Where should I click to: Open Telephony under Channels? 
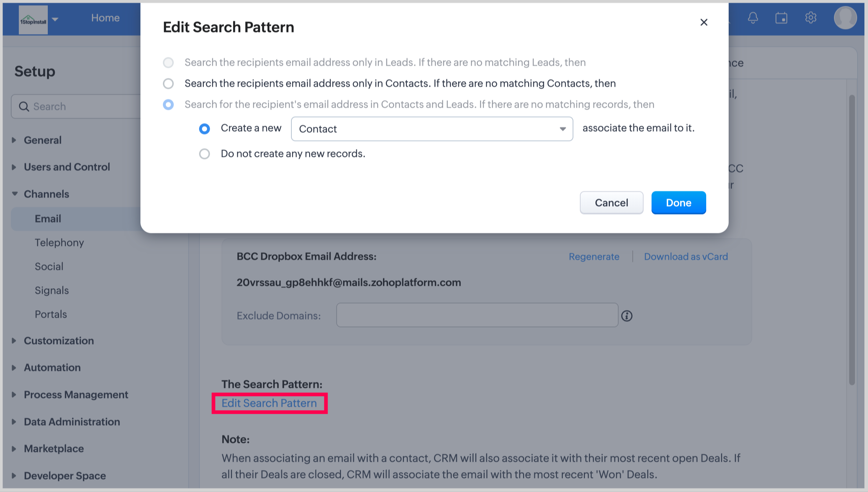click(x=59, y=243)
